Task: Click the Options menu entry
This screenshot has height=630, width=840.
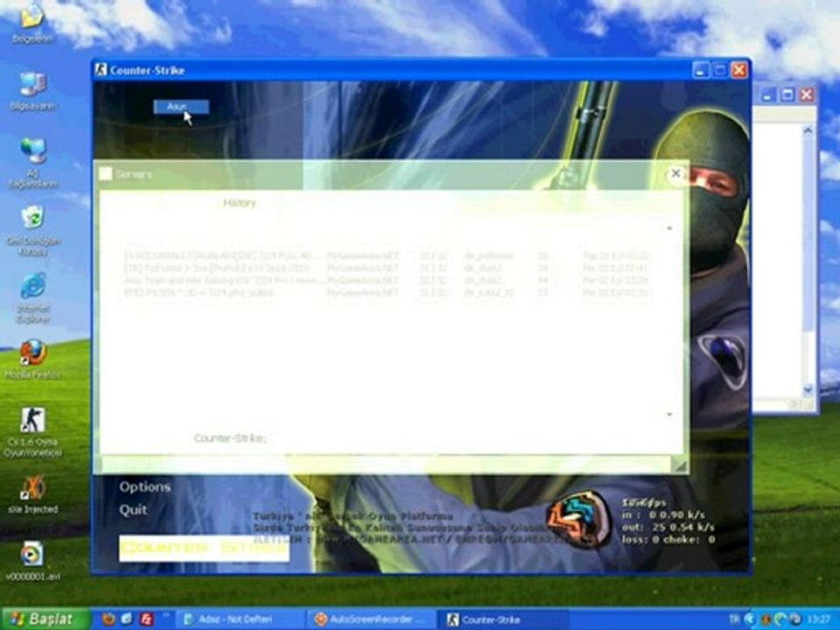Action: pos(145,486)
